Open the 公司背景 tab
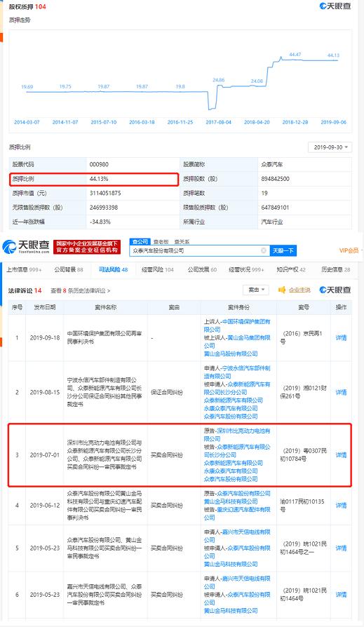 69,269
